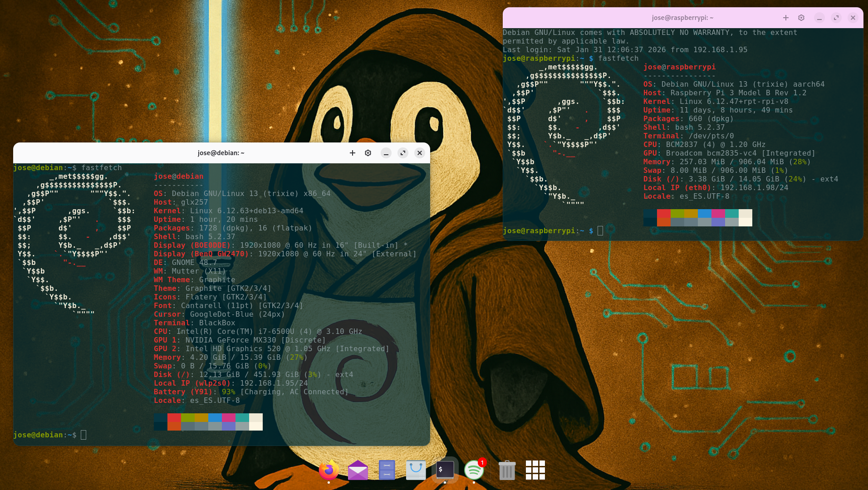The height and width of the screenshot is (490, 868).
Task: Maximize the jose@debian terminal window
Action: tap(402, 153)
